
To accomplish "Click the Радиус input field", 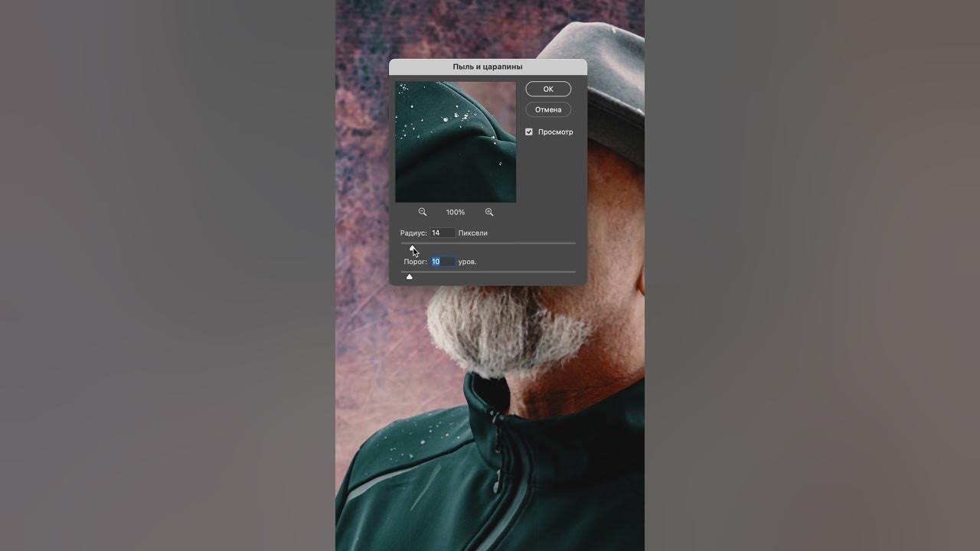I will click(x=443, y=233).
